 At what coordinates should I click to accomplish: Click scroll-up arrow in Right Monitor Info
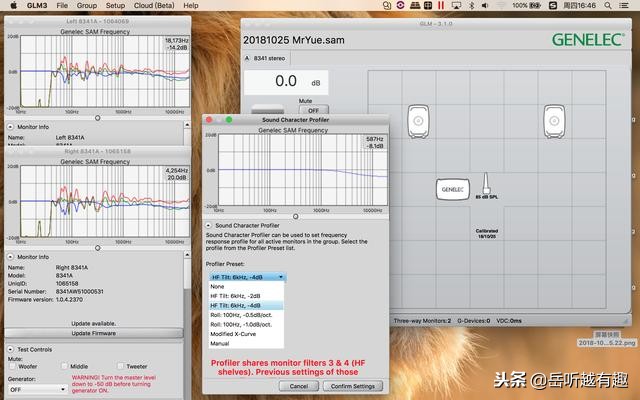click(x=187, y=254)
